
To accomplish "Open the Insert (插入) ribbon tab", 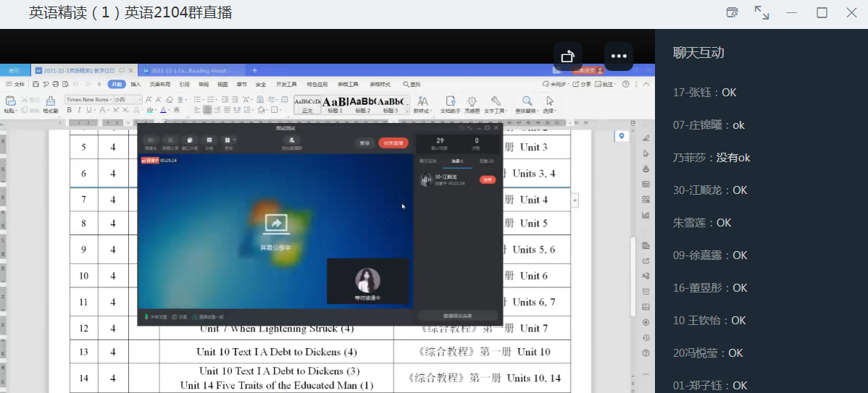I will click(135, 84).
